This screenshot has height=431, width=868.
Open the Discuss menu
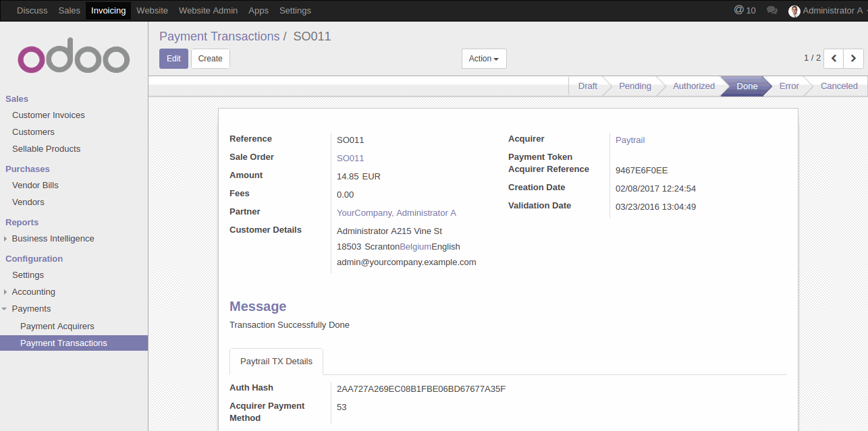32,11
